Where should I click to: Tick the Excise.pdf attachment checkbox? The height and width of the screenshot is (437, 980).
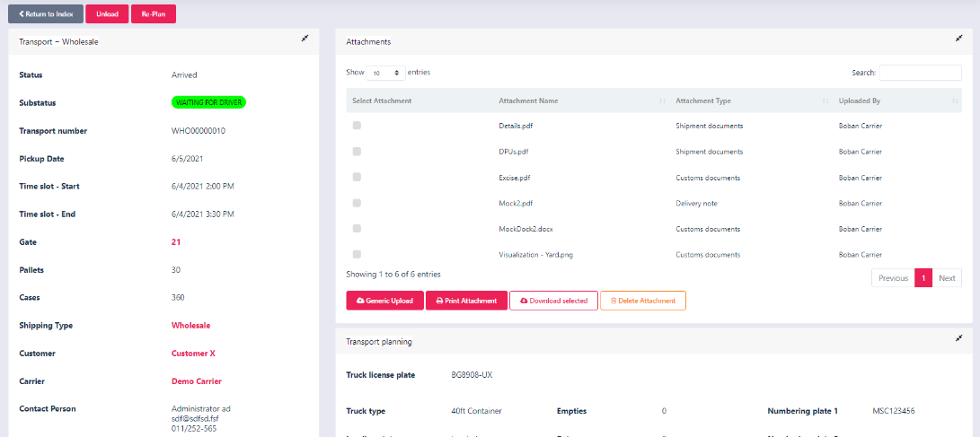tap(357, 178)
